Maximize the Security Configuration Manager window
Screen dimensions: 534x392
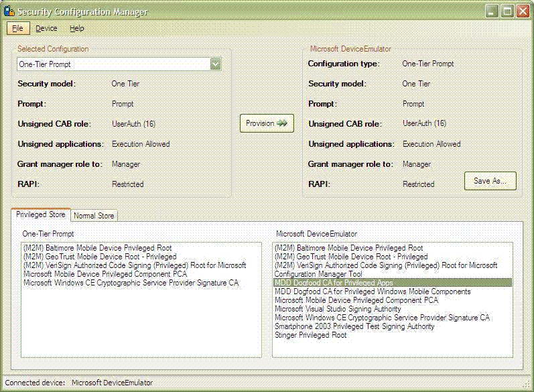507,11
